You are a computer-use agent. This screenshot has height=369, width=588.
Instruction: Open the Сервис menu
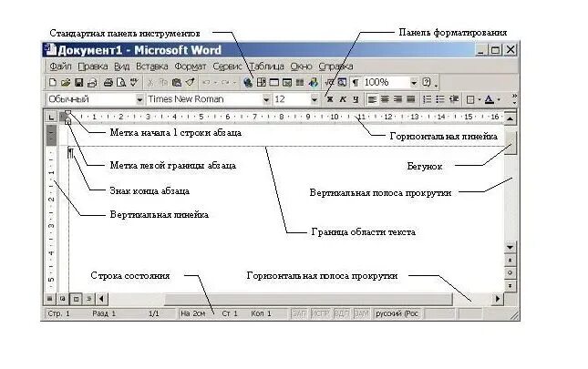(x=227, y=67)
